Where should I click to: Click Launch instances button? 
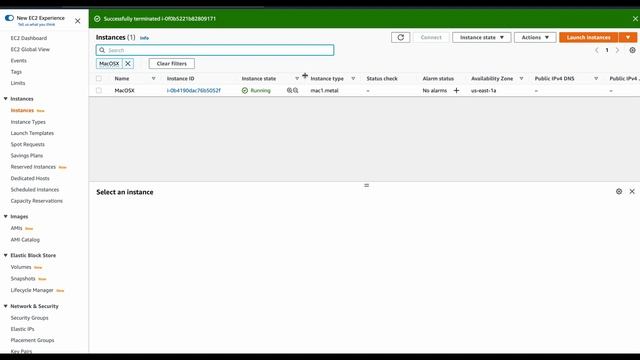click(x=589, y=38)
